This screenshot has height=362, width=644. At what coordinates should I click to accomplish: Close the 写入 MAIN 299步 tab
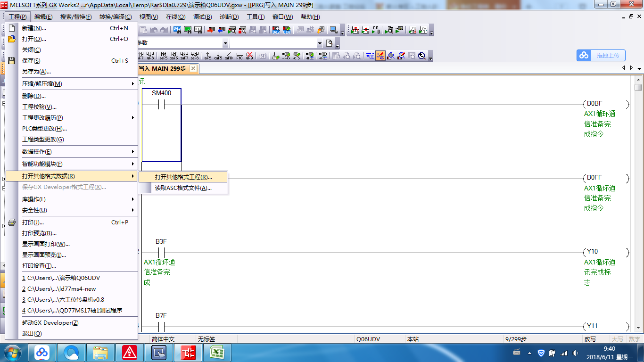[193, 68]
